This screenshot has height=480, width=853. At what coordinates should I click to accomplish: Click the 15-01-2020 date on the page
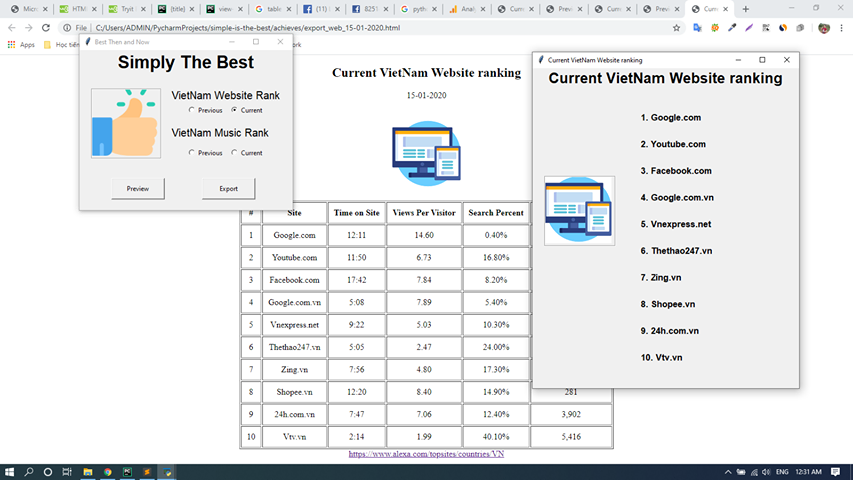coord(426,95)
